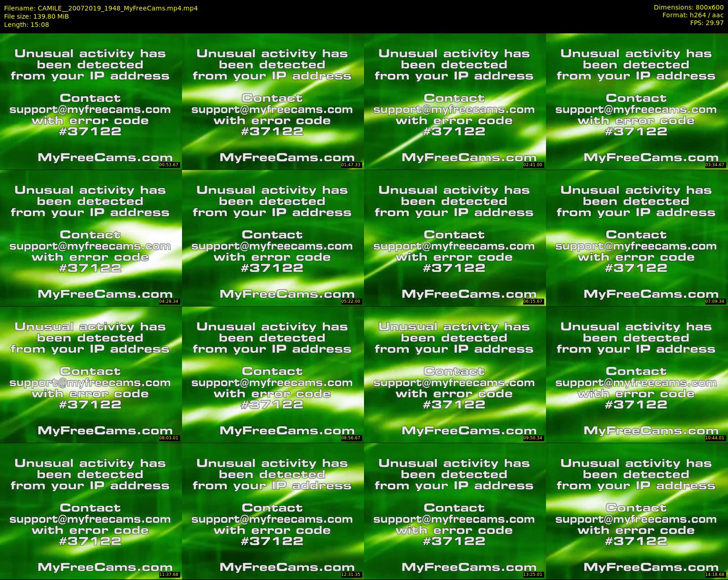This screenshot has height=580, width=728.
Task: Open the thumbnail frame stamped 04:28.34
Action: (x=91, y=238)
